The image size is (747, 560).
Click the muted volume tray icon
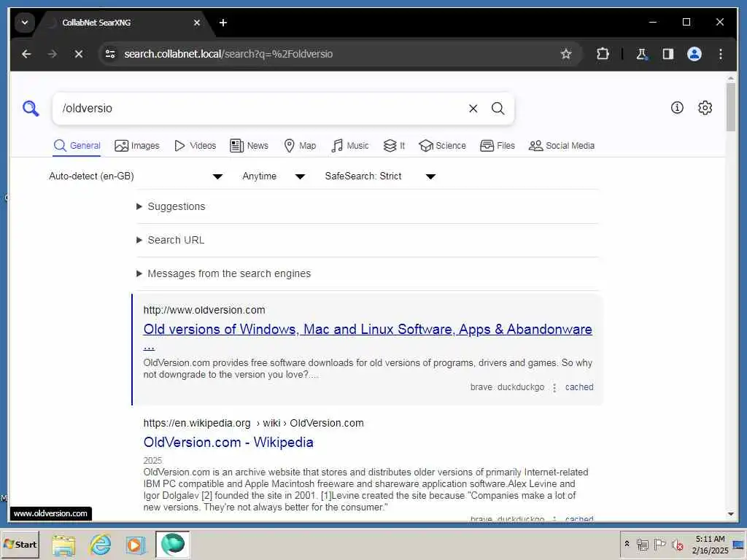tap(677, 544)
